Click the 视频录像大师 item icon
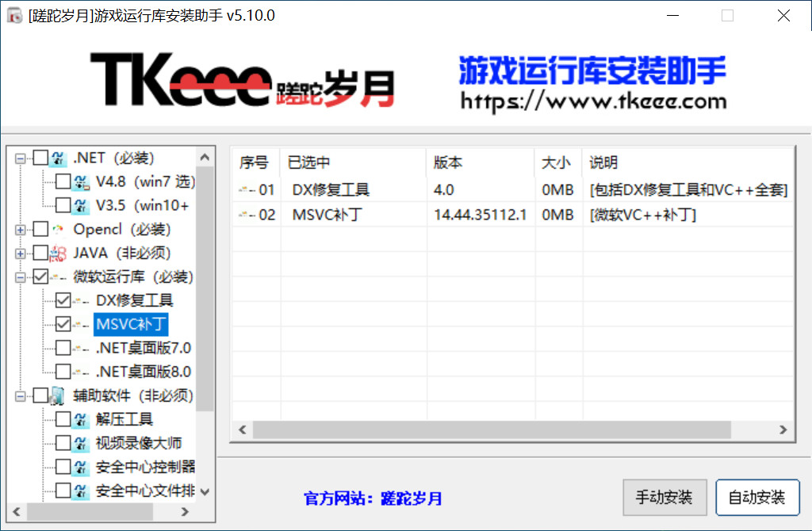Viewport: 812px width, 531px height. [82, 443]
